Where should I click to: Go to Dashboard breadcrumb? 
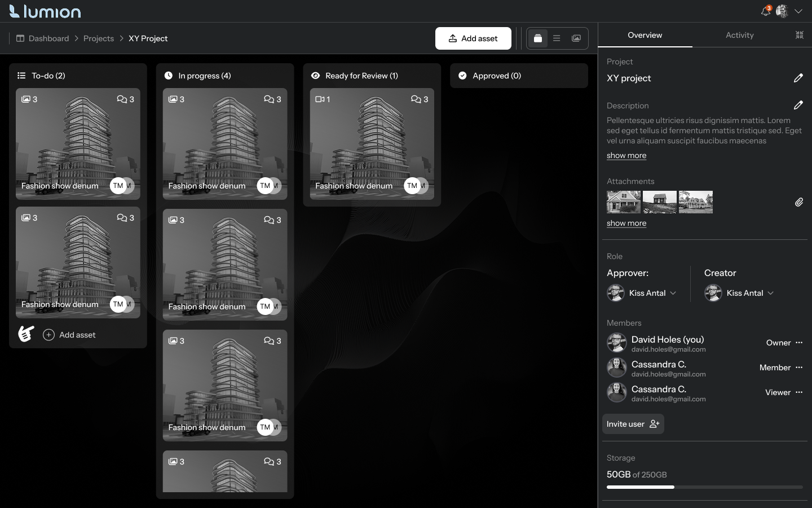pos(42,38)
